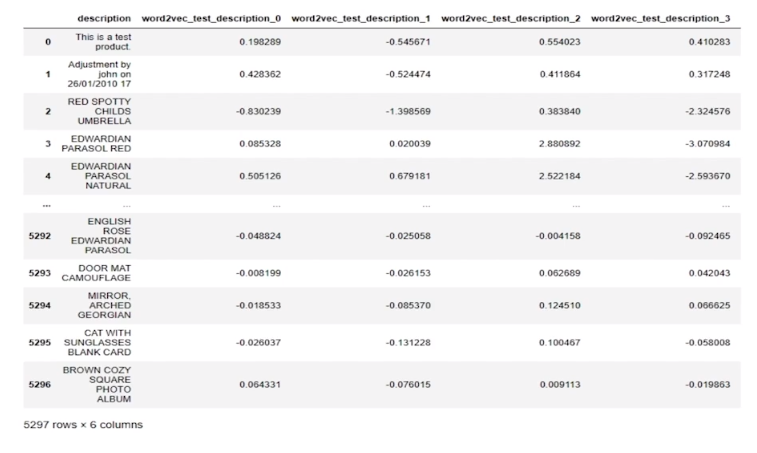Select 'Adjustment by john on 26/01/2010 17' cell
Image resolution: width=757 pixels, height=453 pixels.
pos(99,74)
